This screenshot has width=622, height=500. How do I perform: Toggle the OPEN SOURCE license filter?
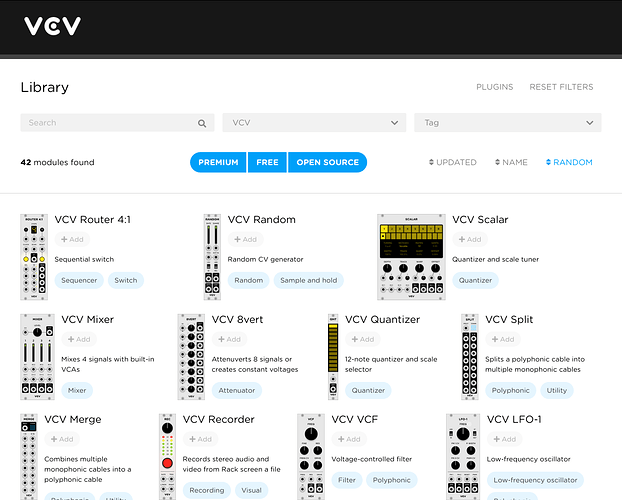[x=328, y=162]
